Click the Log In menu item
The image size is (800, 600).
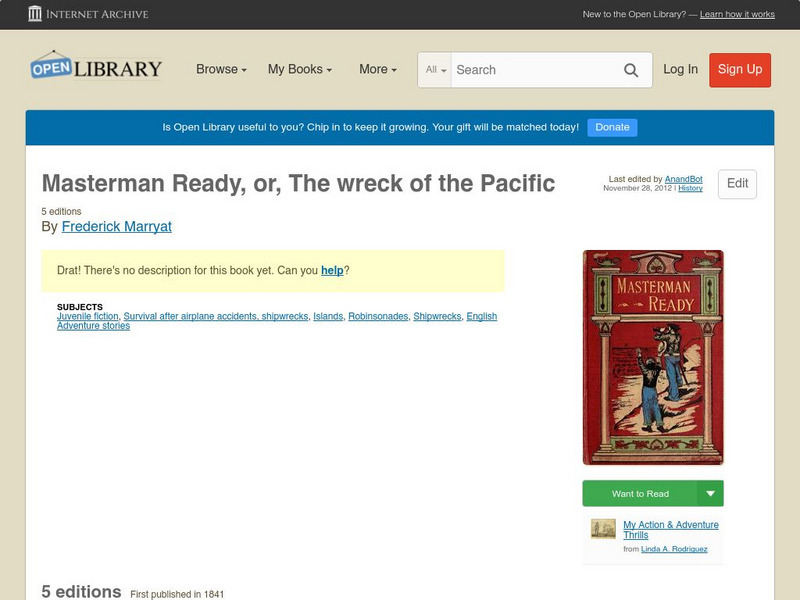(x=680, y=70)
